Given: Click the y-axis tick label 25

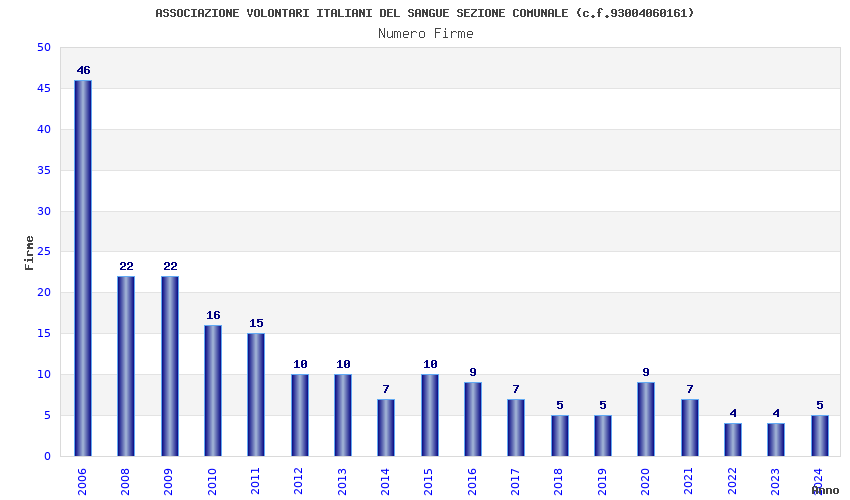Looking at the screenshot, I should 44,252.
